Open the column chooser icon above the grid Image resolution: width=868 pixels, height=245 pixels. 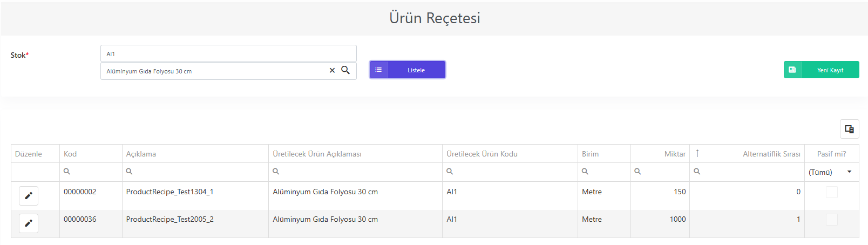849,129
